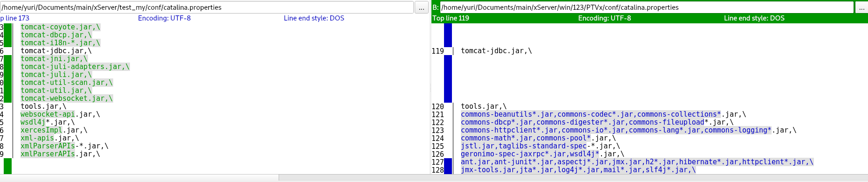The height and width of the screenshot is (182, 868).
Task: Click the Encoding: UTF-8 label in left pane
Action: pyautogui.click(x=164, y=18)
